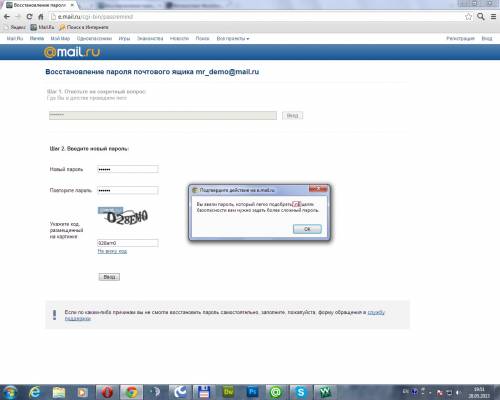
Task: Click OK in the confirmation dialog
Action: pos(307,229)
